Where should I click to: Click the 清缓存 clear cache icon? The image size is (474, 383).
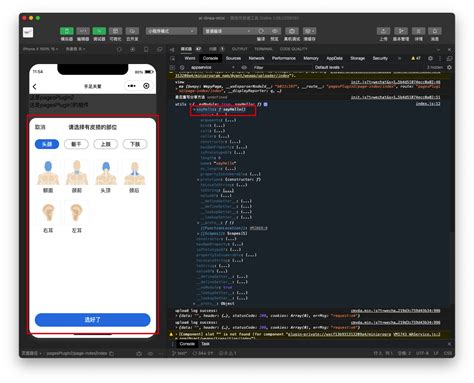pos(310,31)
